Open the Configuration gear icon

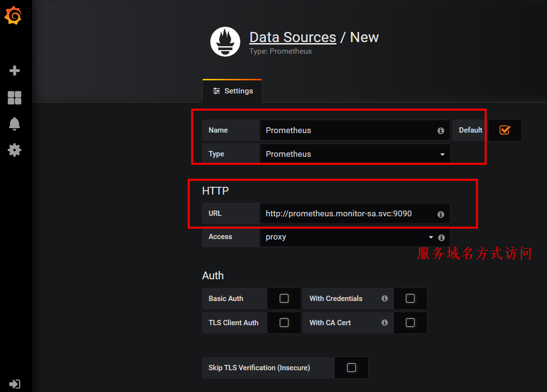coord(15,150)
